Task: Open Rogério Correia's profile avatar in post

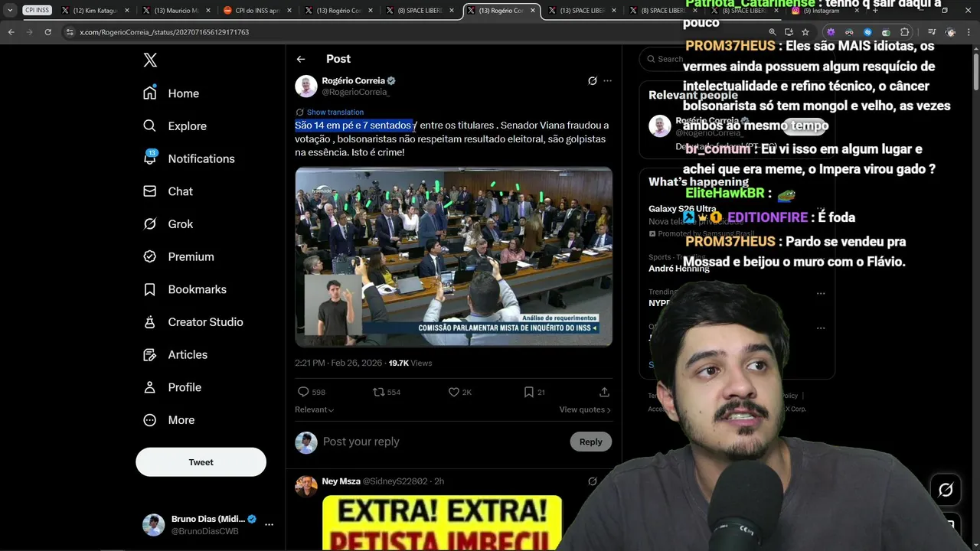Action: [306, 86]
